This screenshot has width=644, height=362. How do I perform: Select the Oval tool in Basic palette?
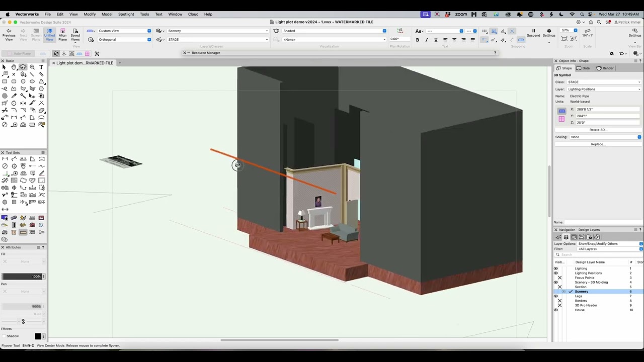32,81
